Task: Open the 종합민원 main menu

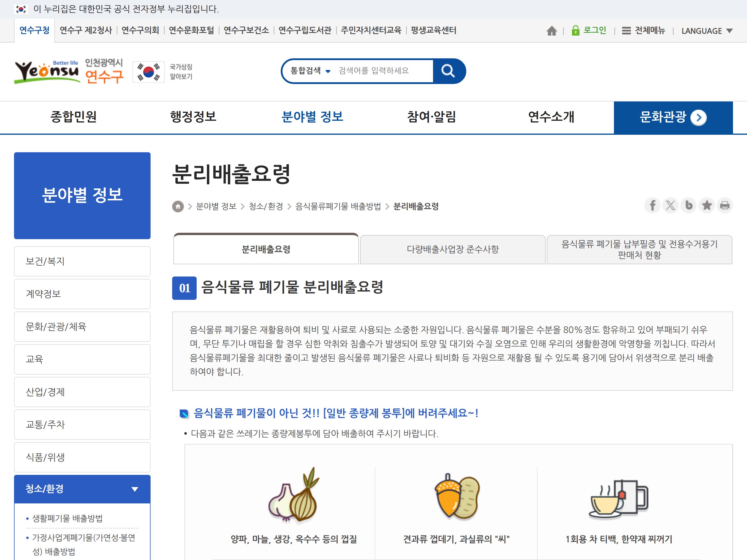Action: [73, 117]
